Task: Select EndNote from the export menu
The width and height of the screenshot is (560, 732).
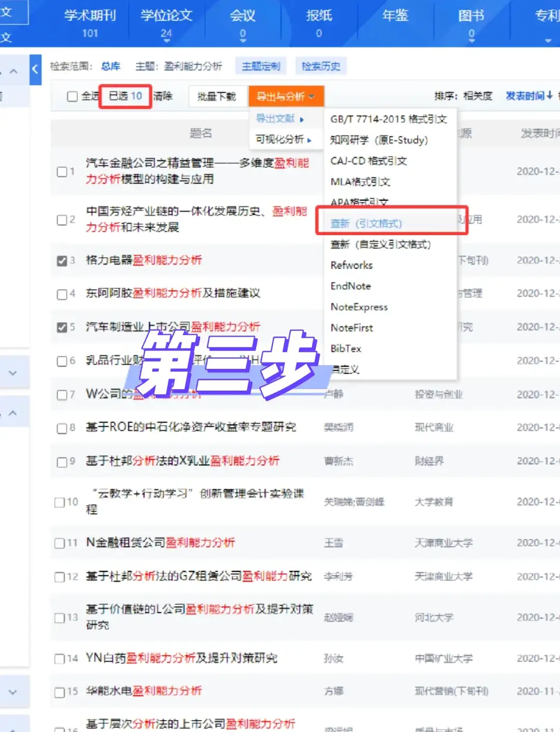Action: pos(351,286)
